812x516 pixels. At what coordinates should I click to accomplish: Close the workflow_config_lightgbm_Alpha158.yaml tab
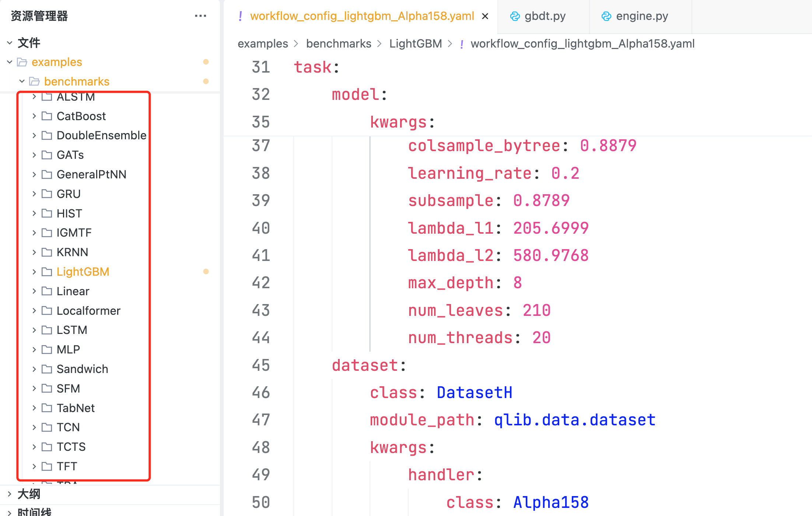(x=485, y=16)
